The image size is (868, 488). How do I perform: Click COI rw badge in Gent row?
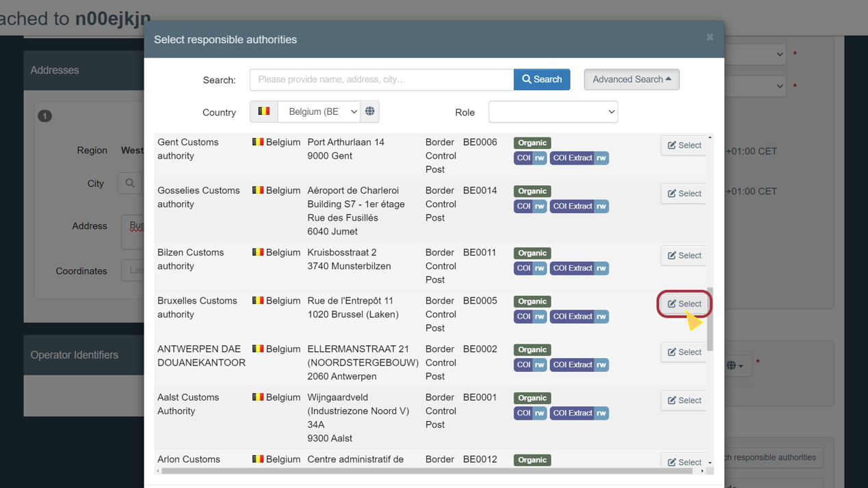530,158
